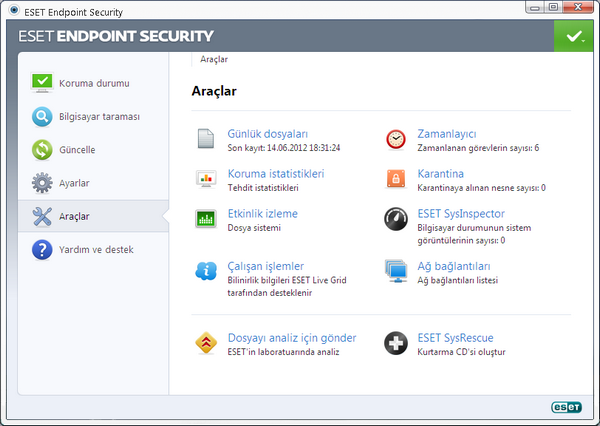Click the Zamanlayıcı clock icon
This screenshot has width=600, height=426.
coord(396,139)
